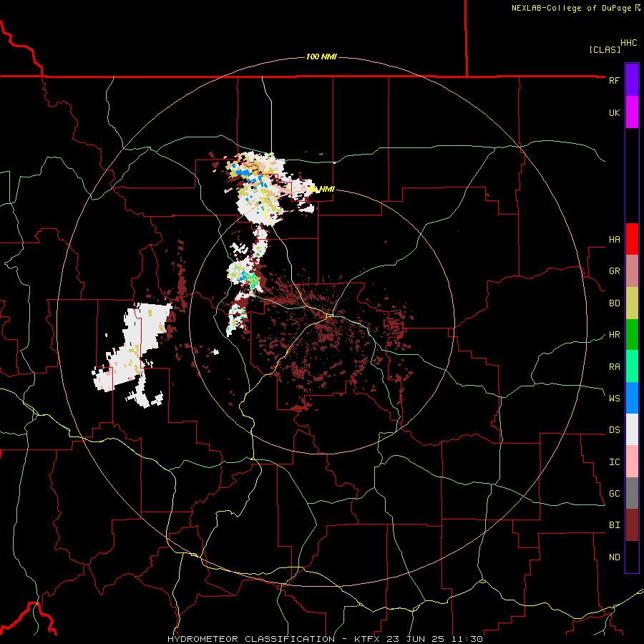This screenshot has height=644, width=644.
Task: Click the 100 NMI range ring label
Action: pyautogui.click(x=321, y=57)
